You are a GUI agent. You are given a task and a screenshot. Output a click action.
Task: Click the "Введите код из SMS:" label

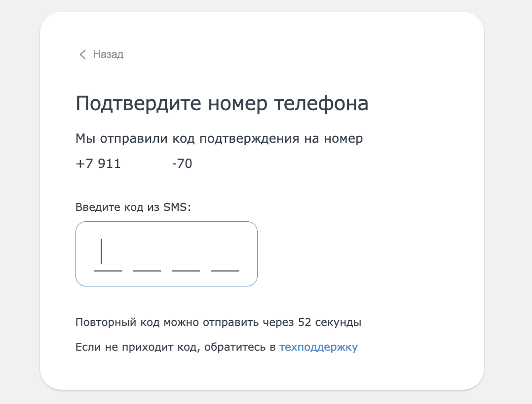pos(133,207)
